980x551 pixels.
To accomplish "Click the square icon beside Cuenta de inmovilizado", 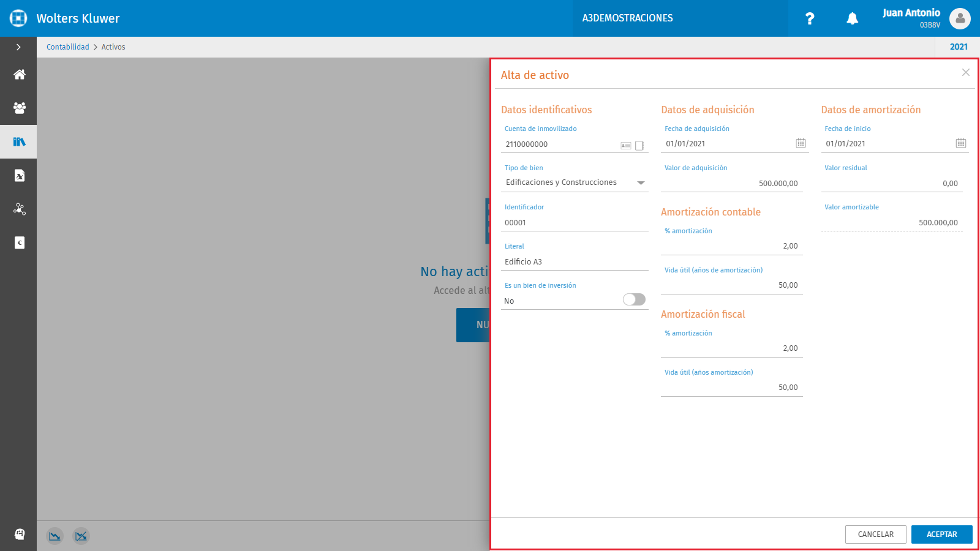I will click(x=639, y=146).
